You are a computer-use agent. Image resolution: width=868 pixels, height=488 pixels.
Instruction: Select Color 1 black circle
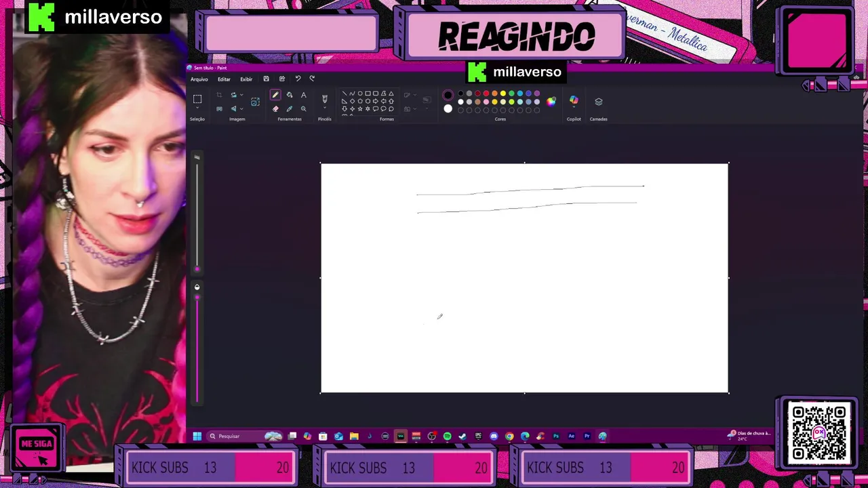448,95
